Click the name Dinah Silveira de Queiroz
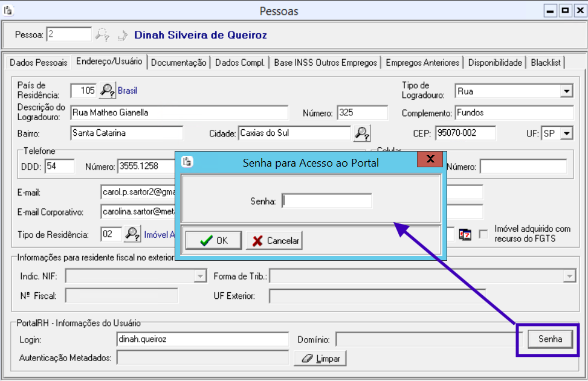This screenshot has width=588, height=381. pos(201,35)
